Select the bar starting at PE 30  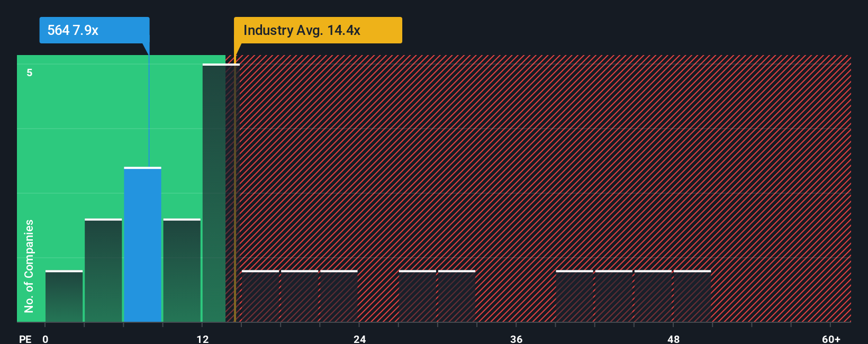click(457, 296)
